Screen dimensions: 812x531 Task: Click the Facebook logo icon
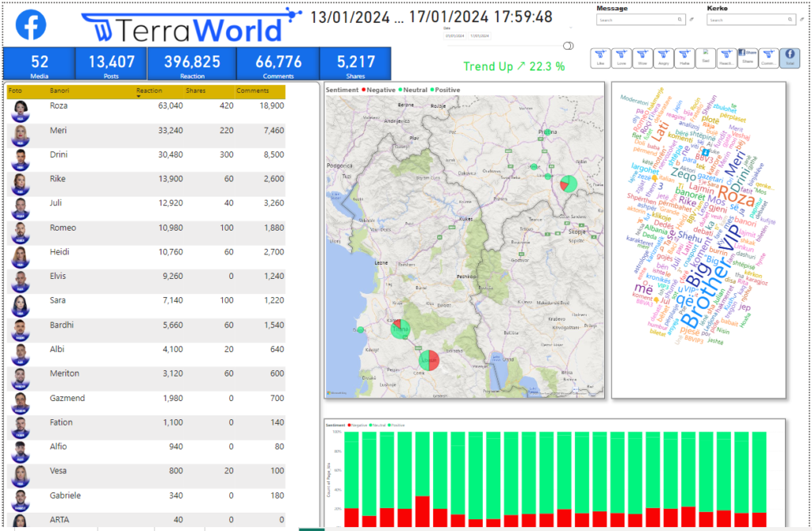click(x=31, y=25)
